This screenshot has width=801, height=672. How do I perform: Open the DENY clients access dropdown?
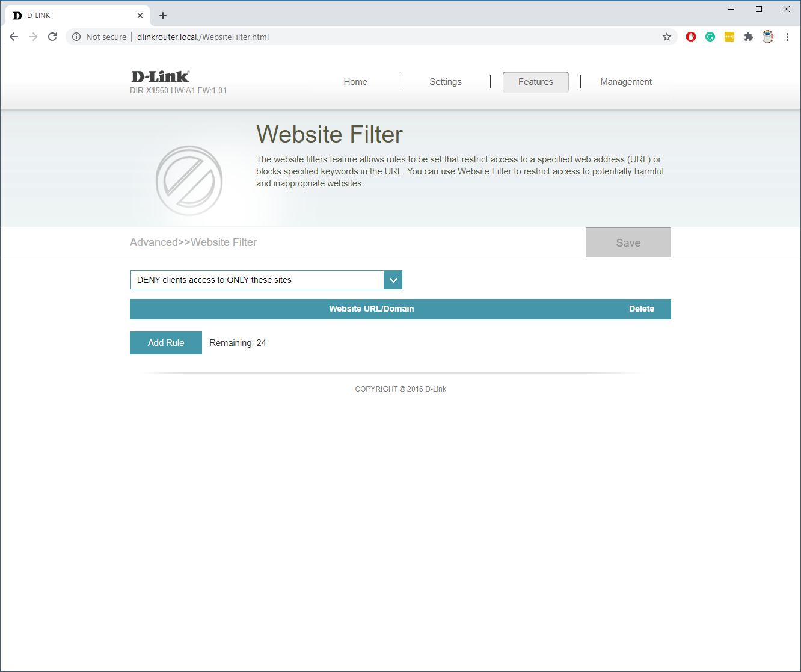tap(266, 280)
